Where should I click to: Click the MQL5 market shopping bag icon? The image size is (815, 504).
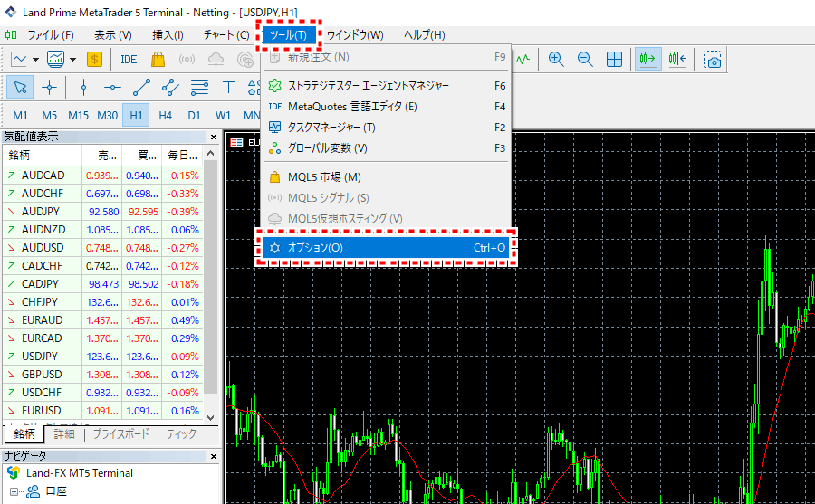[158, 59]
